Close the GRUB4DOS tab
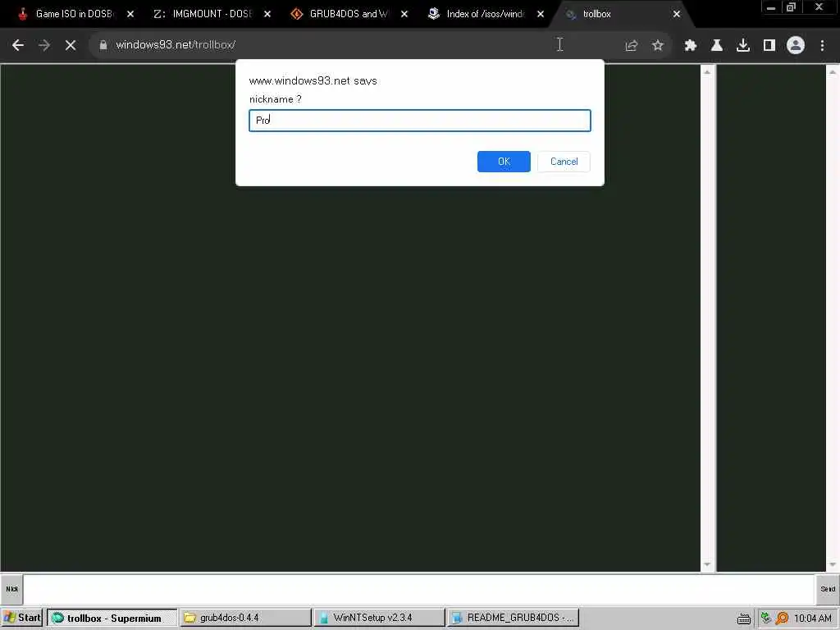Screen dimensions: 840x630 click(x=404, y=14)
